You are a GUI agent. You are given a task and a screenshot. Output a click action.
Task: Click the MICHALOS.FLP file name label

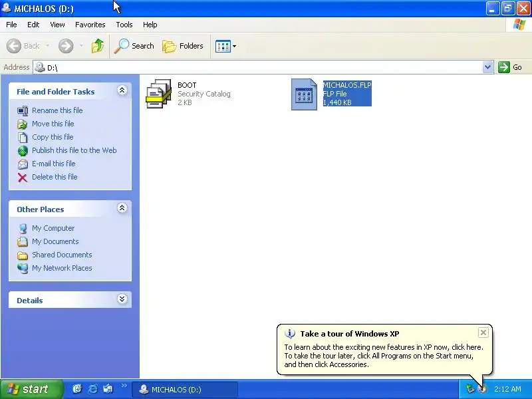(x=347, y=85)
